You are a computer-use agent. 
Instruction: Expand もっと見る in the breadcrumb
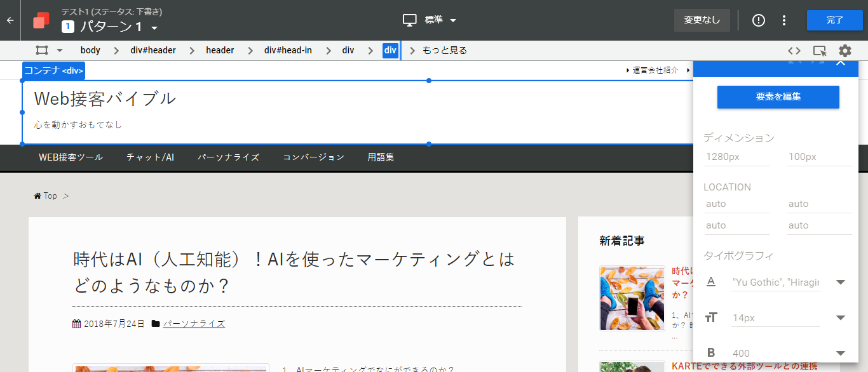point(445,50)
